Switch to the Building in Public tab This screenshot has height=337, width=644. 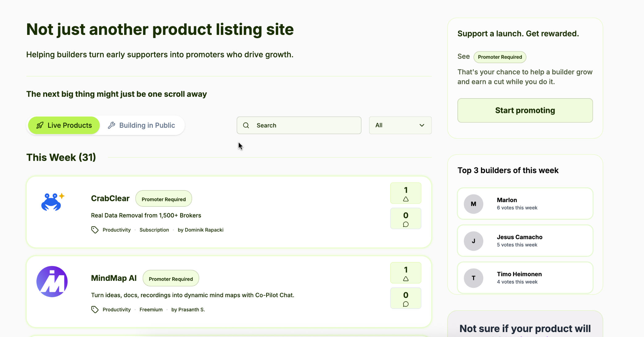tap(142, 125)
